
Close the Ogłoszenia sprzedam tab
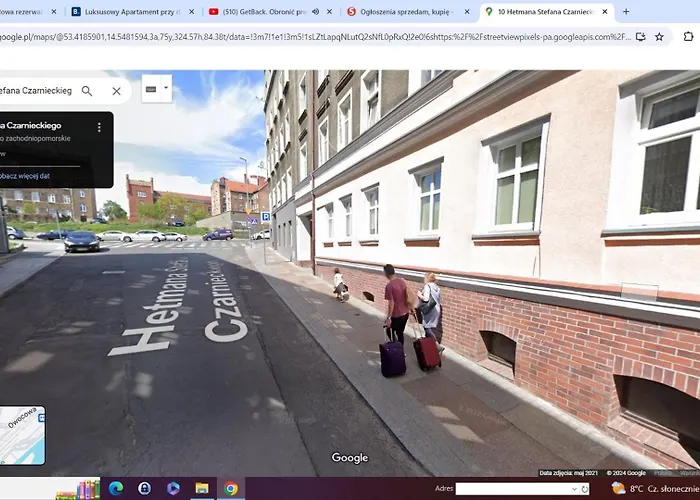pyautogui.click(x=467, y=12)
